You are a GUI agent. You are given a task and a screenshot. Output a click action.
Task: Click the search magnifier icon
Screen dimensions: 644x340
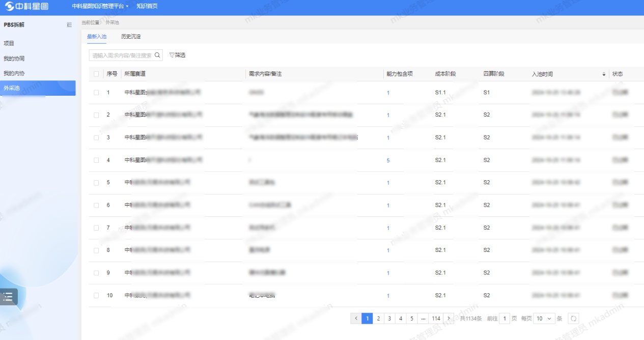click(158, 55)
